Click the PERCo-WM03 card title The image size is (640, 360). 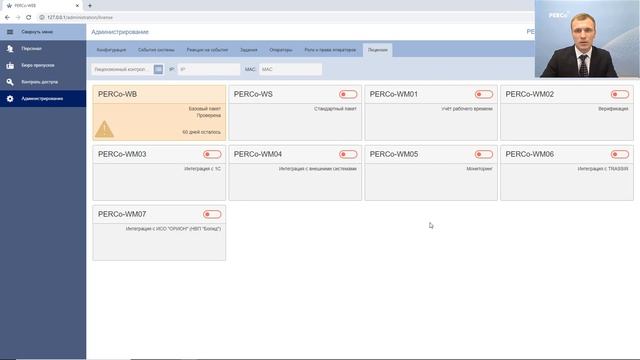click(x=122, y=154)
